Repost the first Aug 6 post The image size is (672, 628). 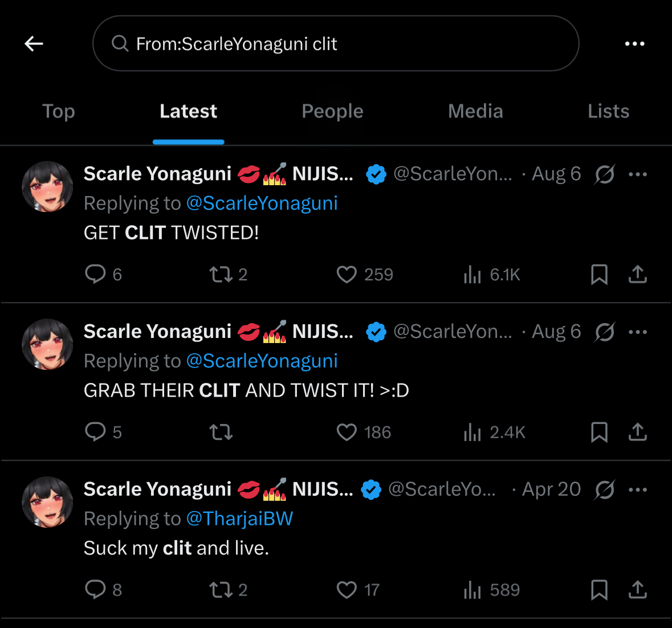pyautogui.click(x=221, y=274)
